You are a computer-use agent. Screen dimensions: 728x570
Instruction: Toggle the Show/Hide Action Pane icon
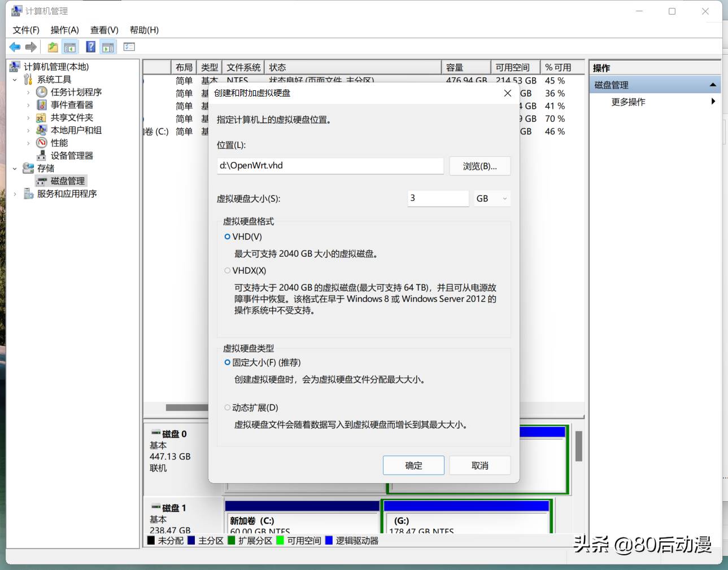108,47
